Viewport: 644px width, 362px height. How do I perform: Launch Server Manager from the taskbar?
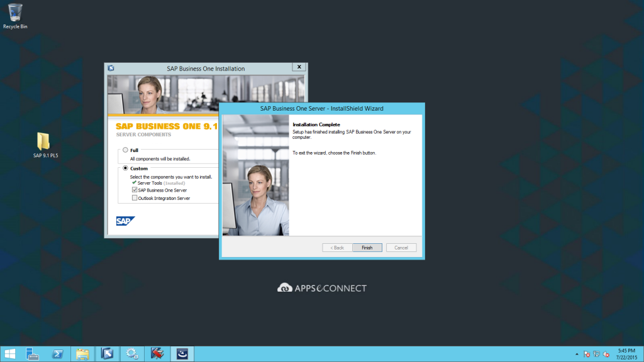[x=32, y=354]
